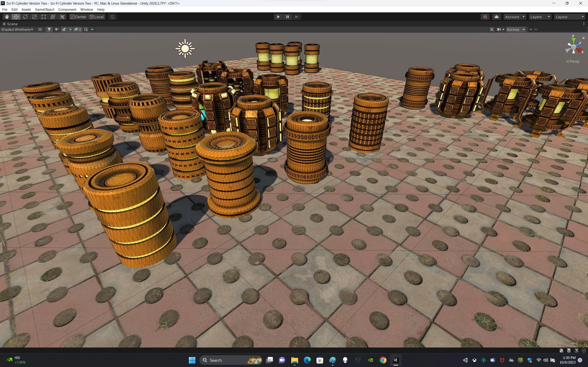Select the Rect Transform tool
The height and width of the screenshot is (367, 588).
point(43,17)
